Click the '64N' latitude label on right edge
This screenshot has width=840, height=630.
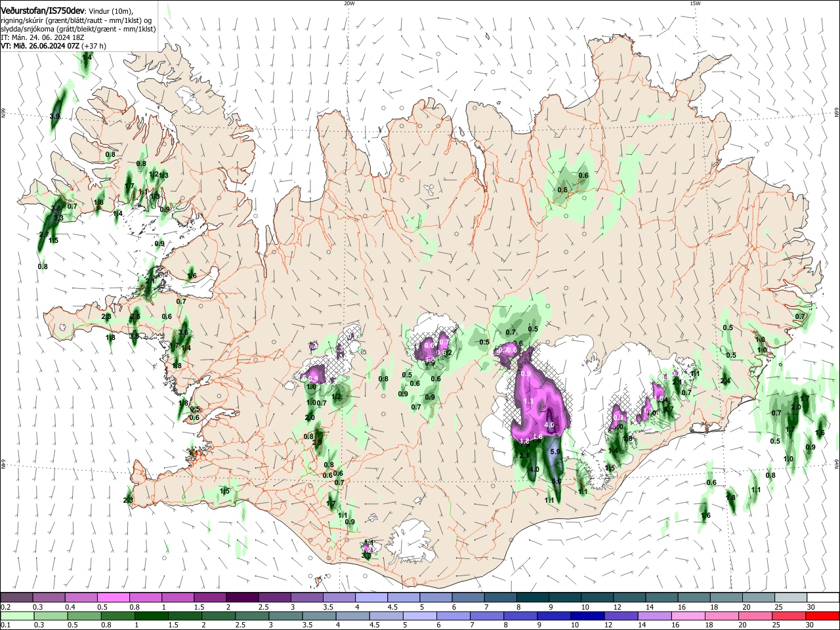pyautogui.click(x=837, y=463)
